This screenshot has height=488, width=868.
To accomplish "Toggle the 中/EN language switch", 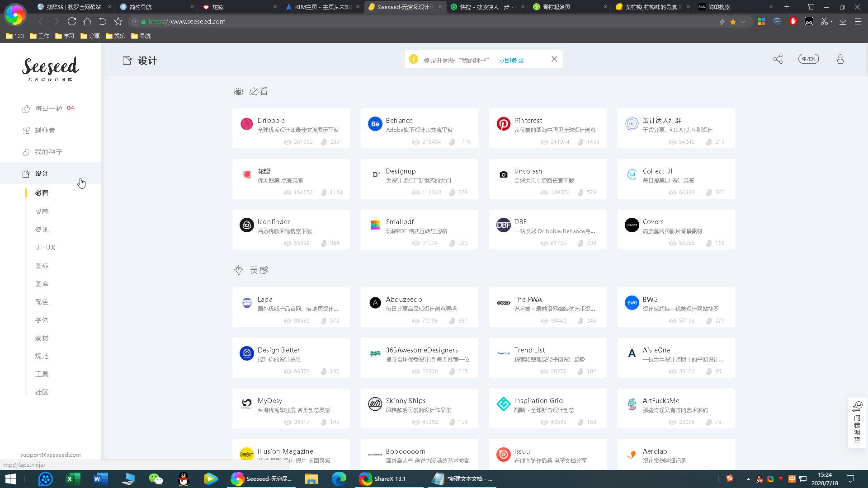I will tap(808, 59).
